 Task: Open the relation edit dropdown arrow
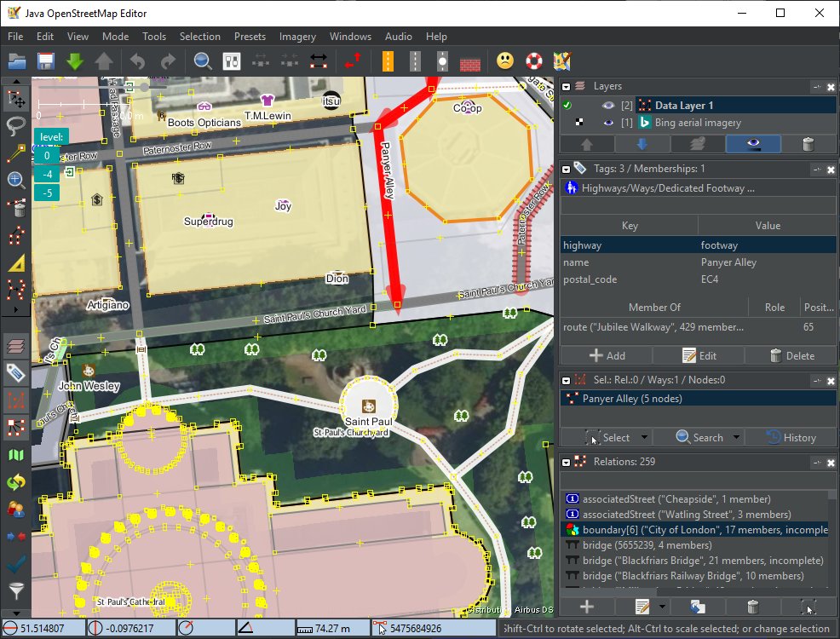click(663, 607)
